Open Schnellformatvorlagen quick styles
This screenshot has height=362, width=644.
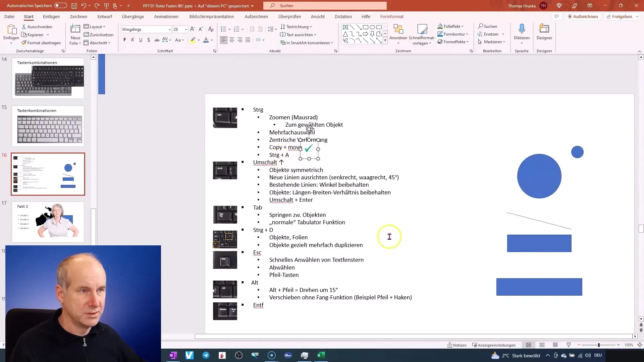click(422, 35)
